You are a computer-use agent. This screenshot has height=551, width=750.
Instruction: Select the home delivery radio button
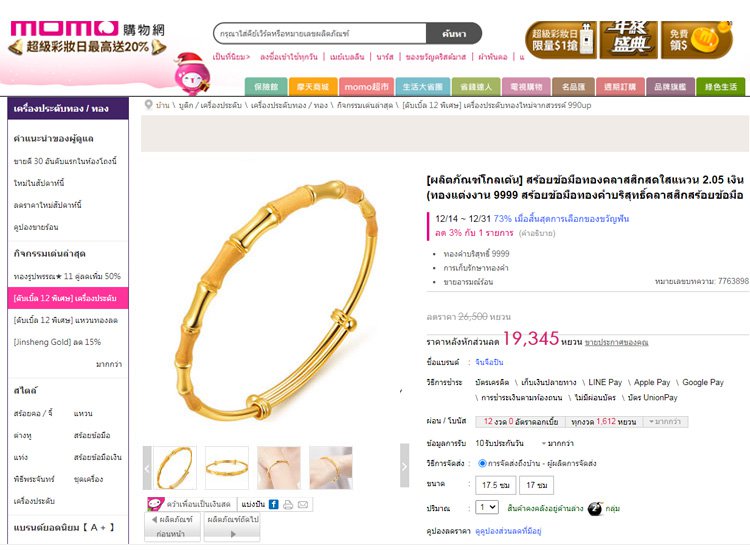tap(482, 463)
